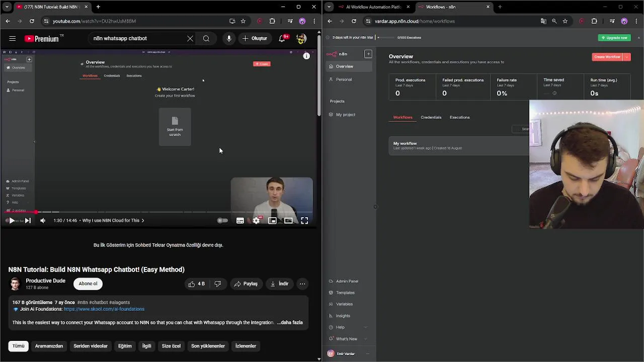Image resolution: width=644 pixels, height=362 pixels.
Task: Open tab search dropdown in n8n browser window
Action: [329, 7]
